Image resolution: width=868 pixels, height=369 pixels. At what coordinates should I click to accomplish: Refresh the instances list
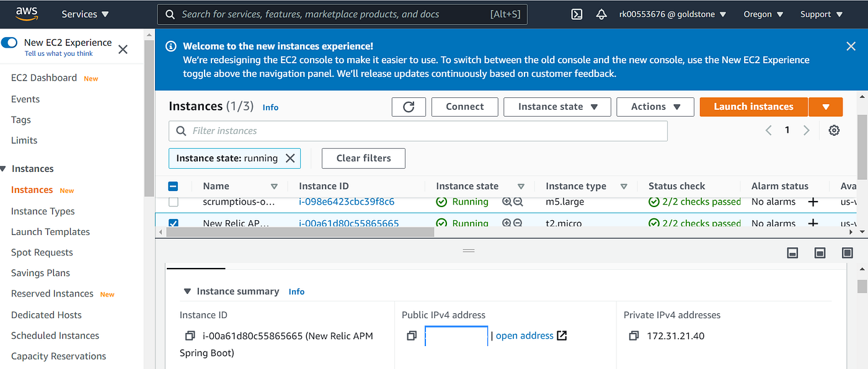pyautogui.click(x=409, y=107)
